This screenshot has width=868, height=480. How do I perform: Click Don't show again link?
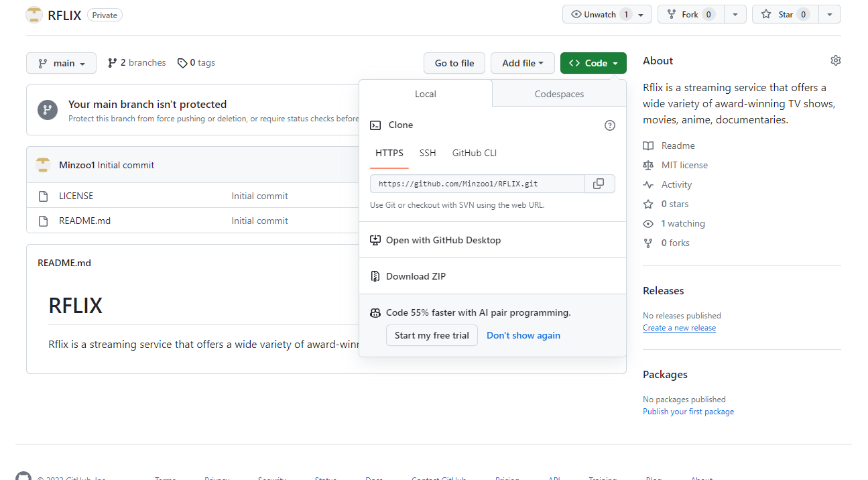point(523,335)
